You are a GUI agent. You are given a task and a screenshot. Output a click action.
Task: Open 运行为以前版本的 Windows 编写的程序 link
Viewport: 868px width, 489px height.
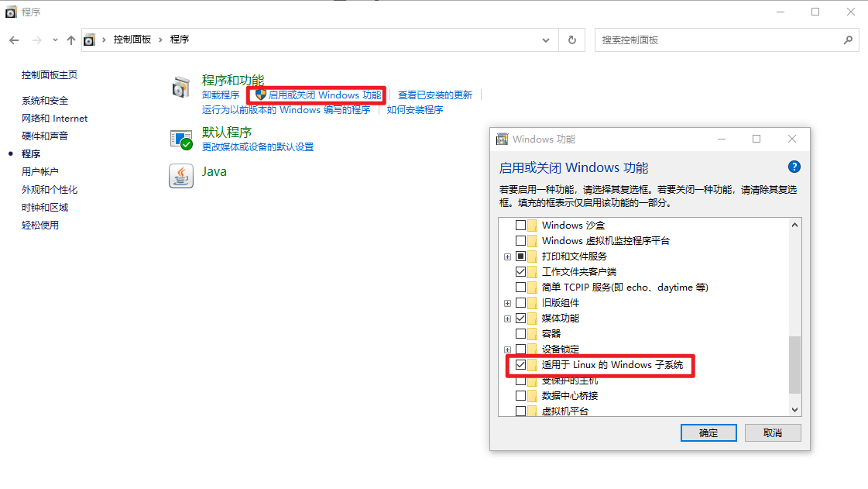(x=286, y=109)
